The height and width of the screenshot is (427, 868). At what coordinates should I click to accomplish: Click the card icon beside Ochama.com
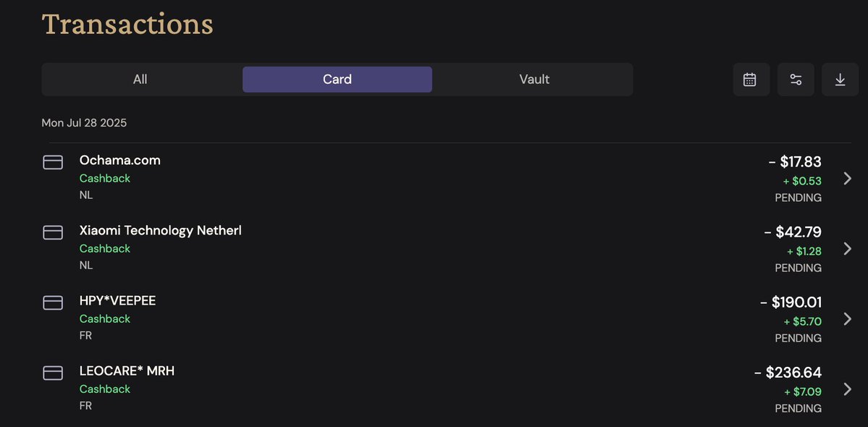pyautogui.click(x=53, y=162)
